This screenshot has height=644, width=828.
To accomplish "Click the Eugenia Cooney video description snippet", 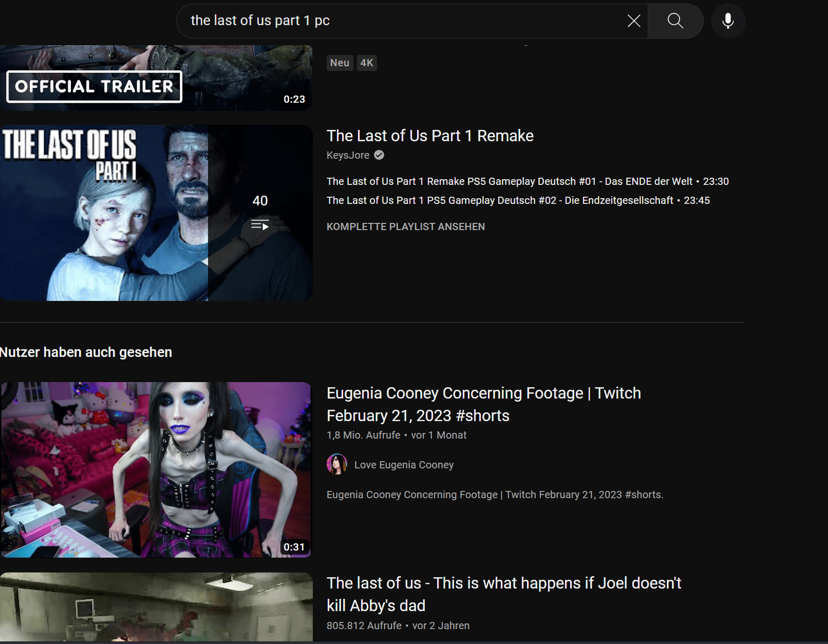I will click(x=495, y=495).
